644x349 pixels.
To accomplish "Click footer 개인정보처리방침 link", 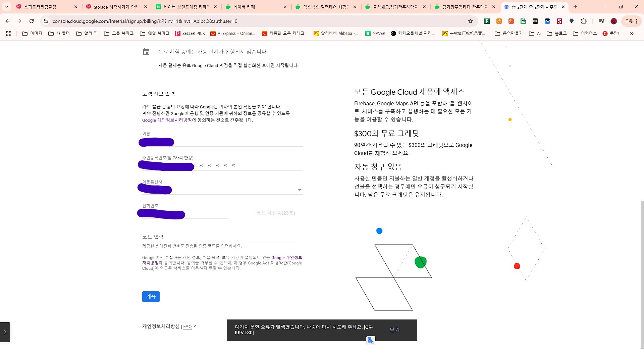I will (x=161, y=327).
